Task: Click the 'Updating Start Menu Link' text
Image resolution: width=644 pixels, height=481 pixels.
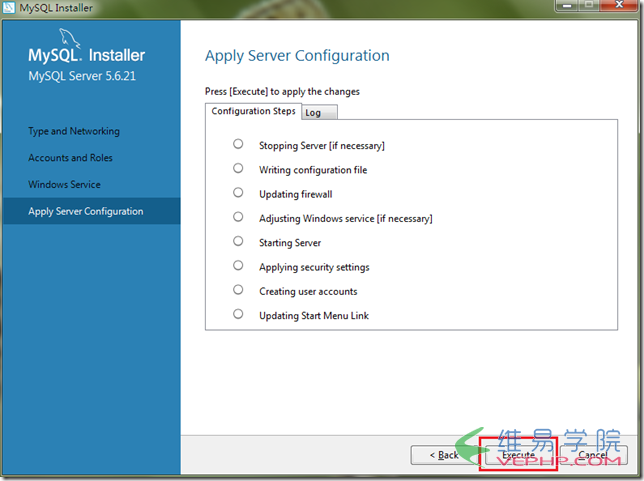Action: [x=314, y=316]
